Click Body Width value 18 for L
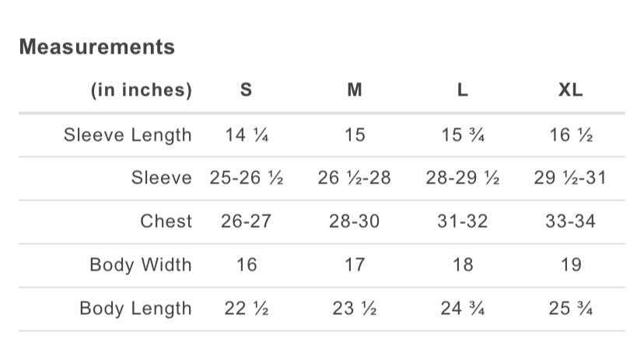Viewport: 644px width, 339px height. click(463, 264)
